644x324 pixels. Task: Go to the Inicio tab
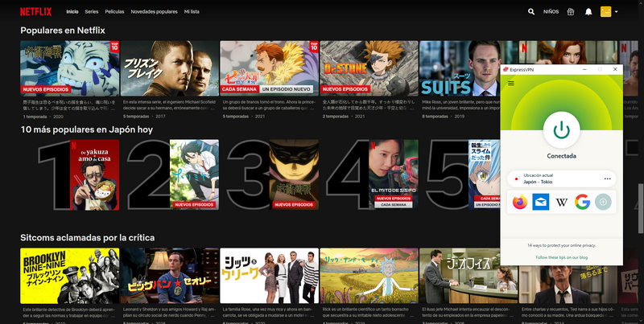pyautogui.click(x=72, y=12)
